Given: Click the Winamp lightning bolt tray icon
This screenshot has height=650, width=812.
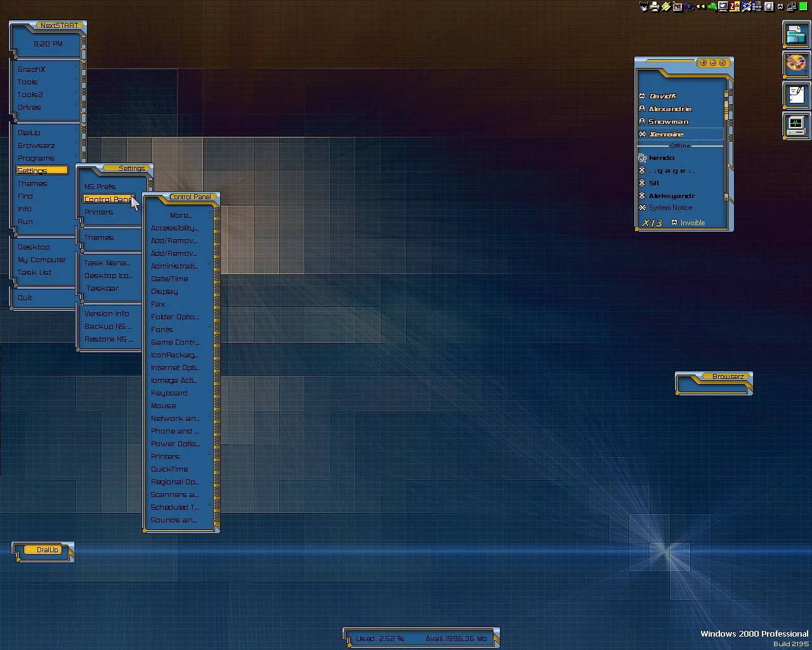Looking at the screenshot, I should pyautogui.click(x=666, y=7).
